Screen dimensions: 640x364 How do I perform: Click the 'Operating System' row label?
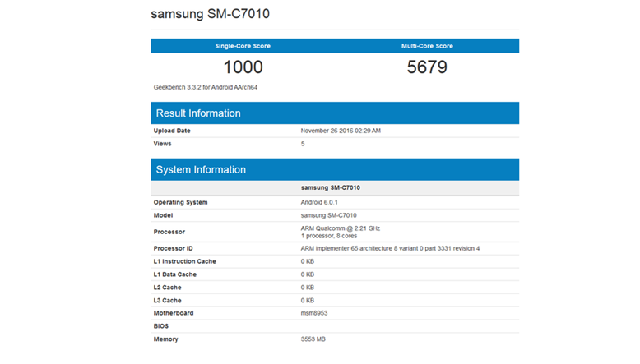[180, 203]
